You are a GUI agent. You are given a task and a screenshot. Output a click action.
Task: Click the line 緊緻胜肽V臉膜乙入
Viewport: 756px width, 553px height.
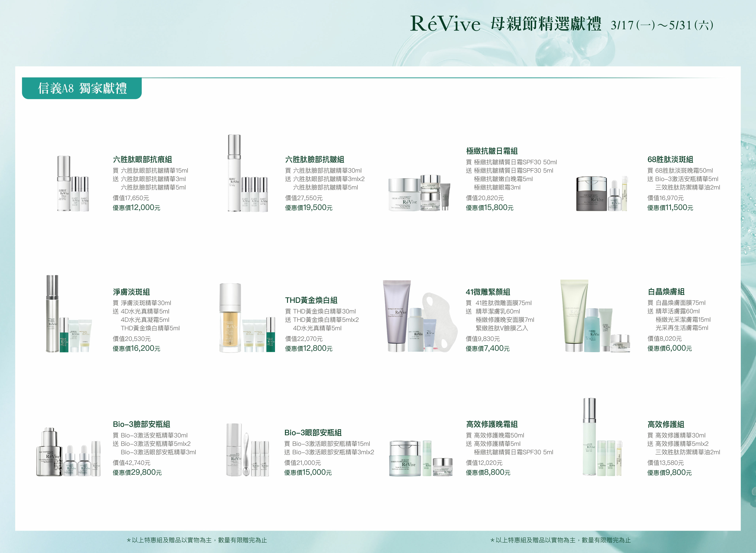pyautogui.click(x=502, y=328)
